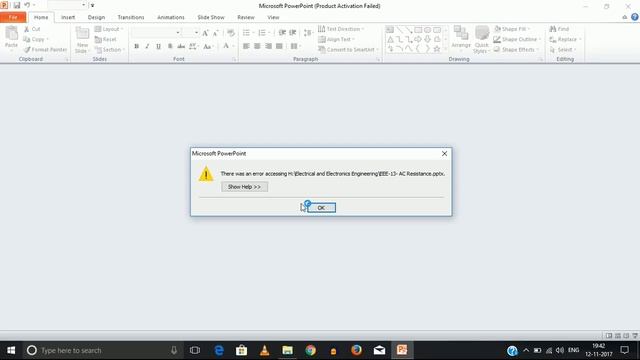Click the Increase Font Size icon
Viewport: 640px width, 360px height.
coord(205,33)
